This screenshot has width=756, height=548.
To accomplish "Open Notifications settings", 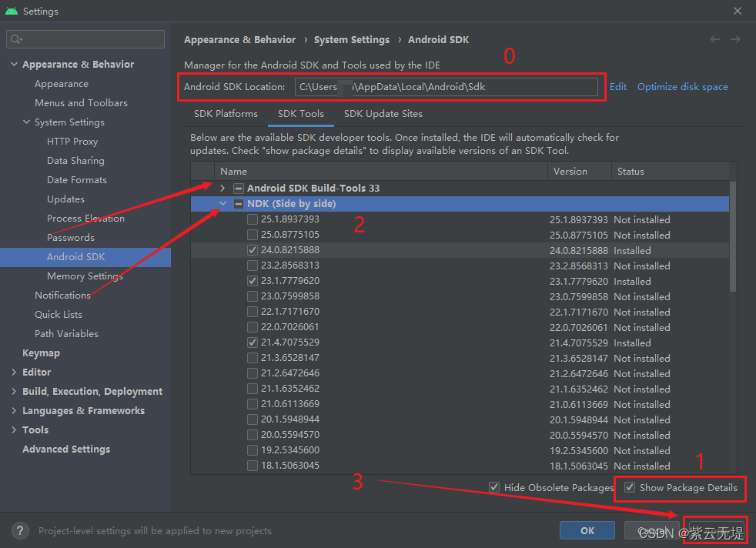I will pos(62,296).
